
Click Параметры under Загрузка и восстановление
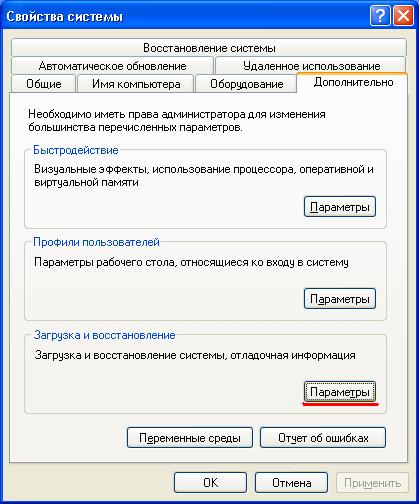(340, 392)
